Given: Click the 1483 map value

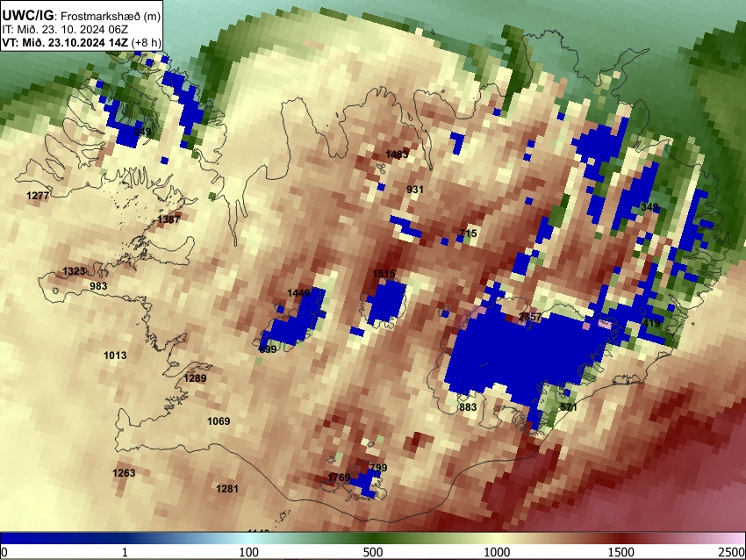Looking at the screenshot, I should pos(397,154).
